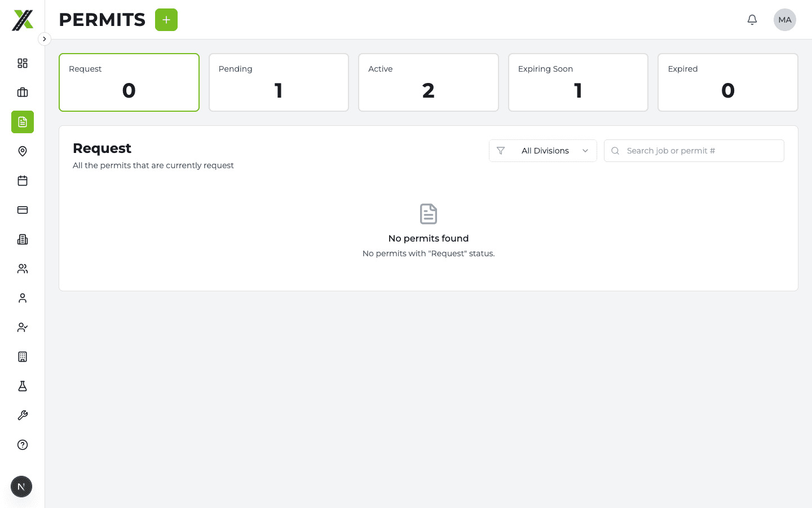Click the search magnifier icon

[x=615, y=151]
